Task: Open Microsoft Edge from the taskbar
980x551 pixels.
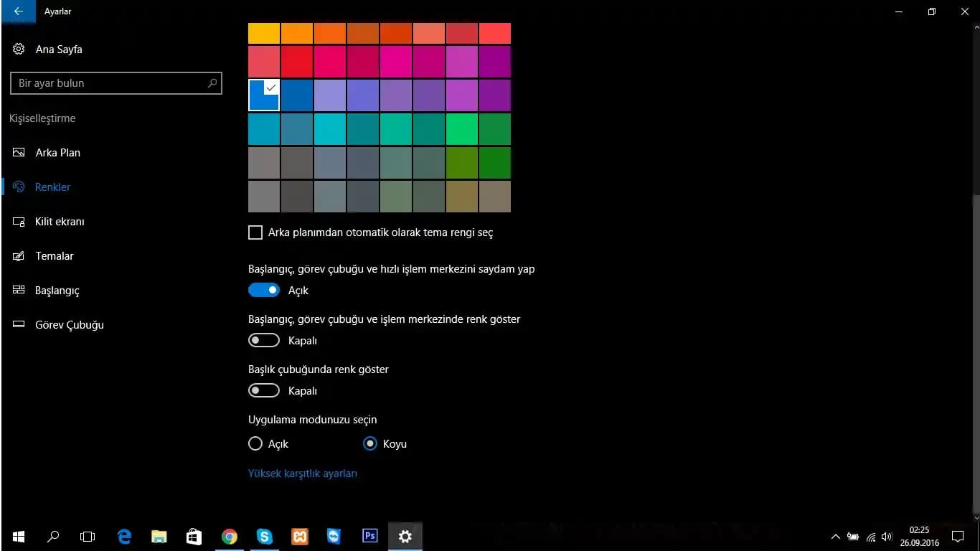Action: click(125, 536)
